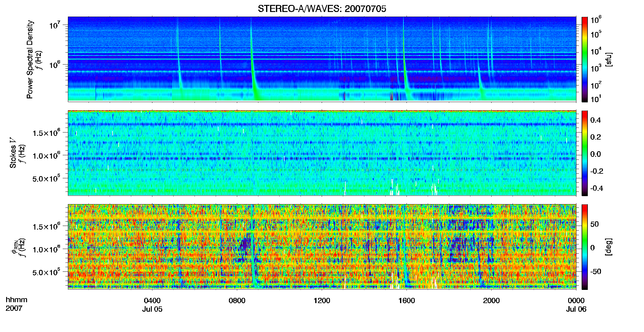Click the 0800 time tick label

click(237, 300)
